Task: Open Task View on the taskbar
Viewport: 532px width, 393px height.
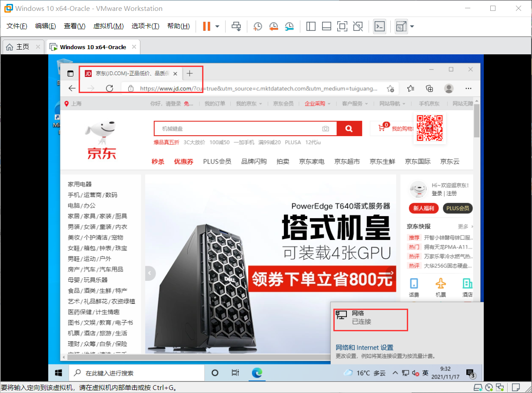Action: [235, 373]
